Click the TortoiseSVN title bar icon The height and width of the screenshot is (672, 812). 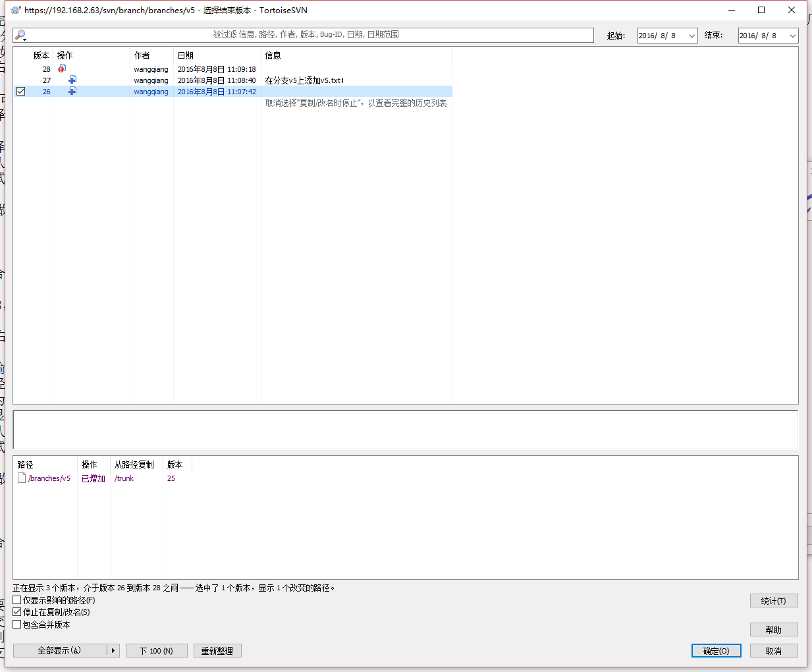[x=16, y=10]
